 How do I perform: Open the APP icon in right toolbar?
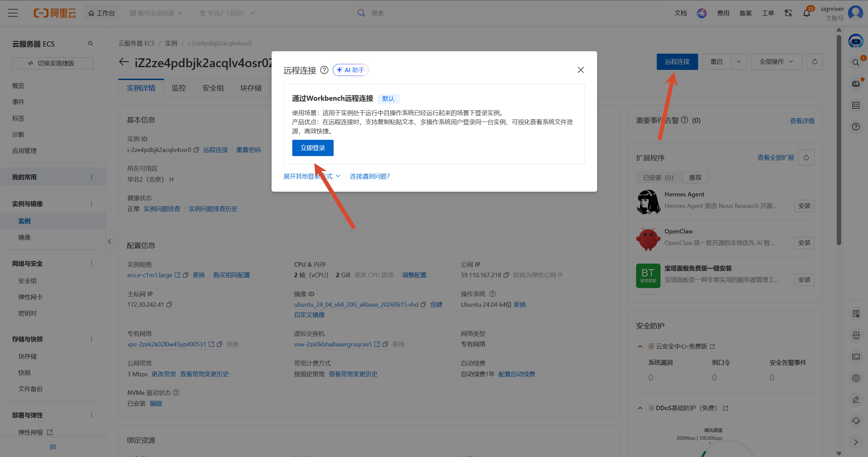coord(856,335)
